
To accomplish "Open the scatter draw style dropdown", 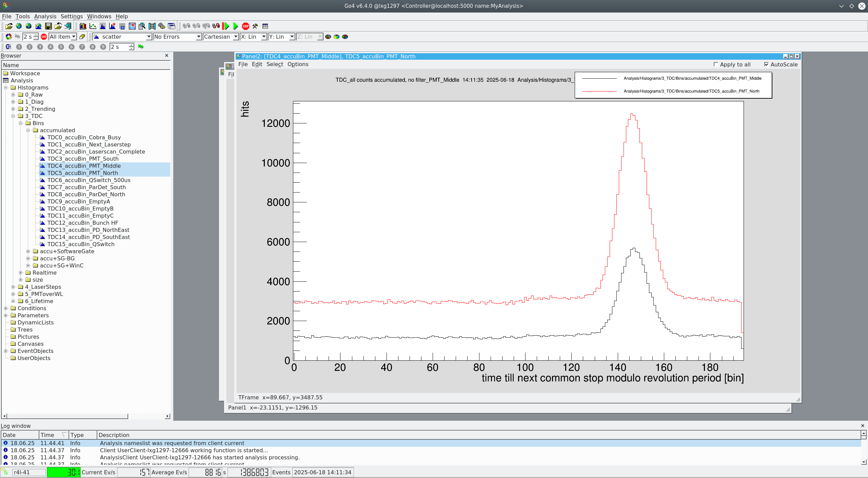I will coord(122,37).
